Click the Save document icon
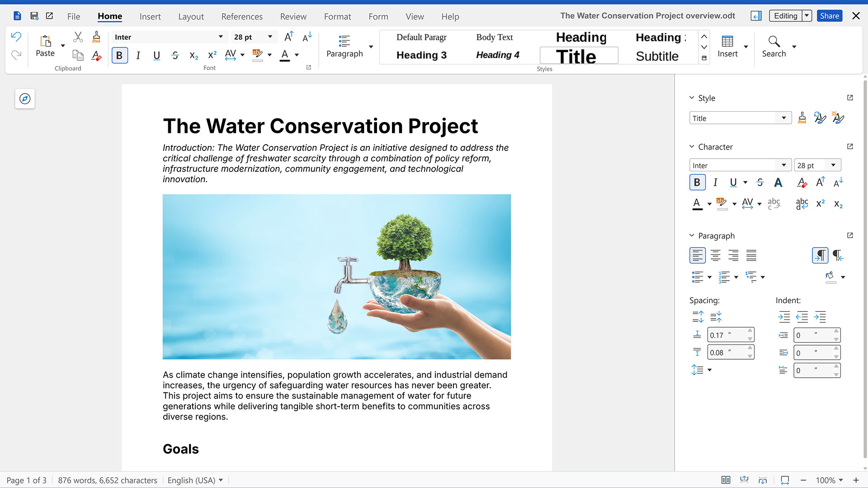Screen dimensions: 868x488 tap(34, 16)
